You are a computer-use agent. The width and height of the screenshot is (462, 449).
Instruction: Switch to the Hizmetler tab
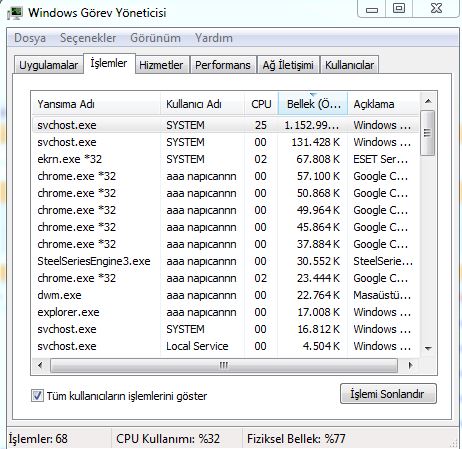tap(161, 65)
